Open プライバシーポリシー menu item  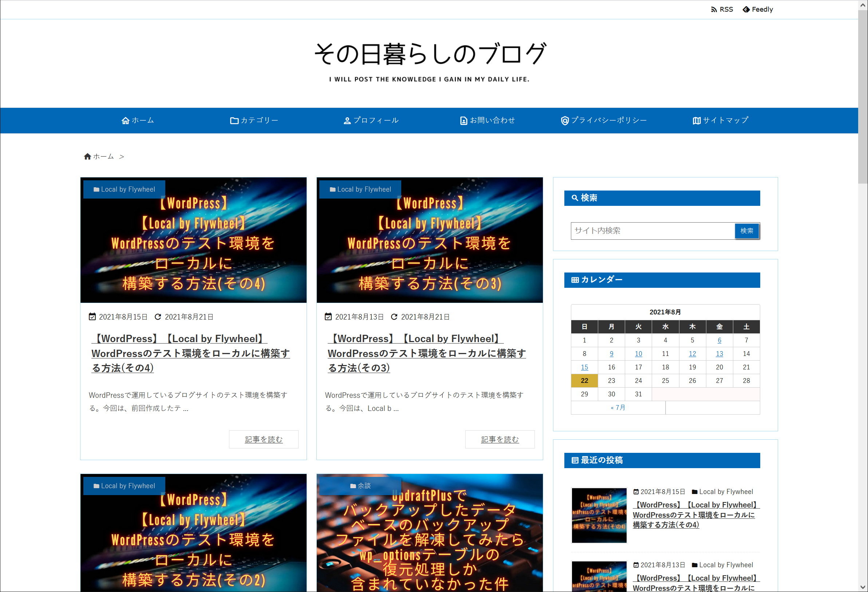pos(604,120)
